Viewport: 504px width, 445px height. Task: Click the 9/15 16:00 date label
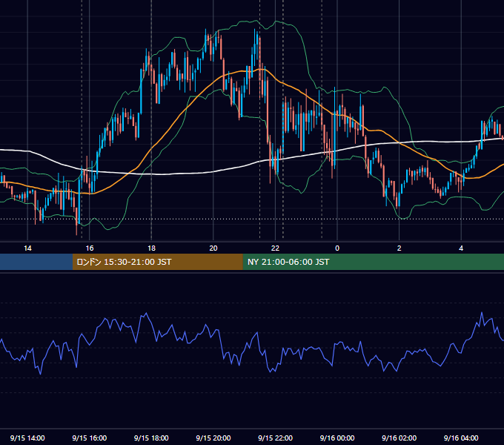pyautogui.click(x=90, y=438)
